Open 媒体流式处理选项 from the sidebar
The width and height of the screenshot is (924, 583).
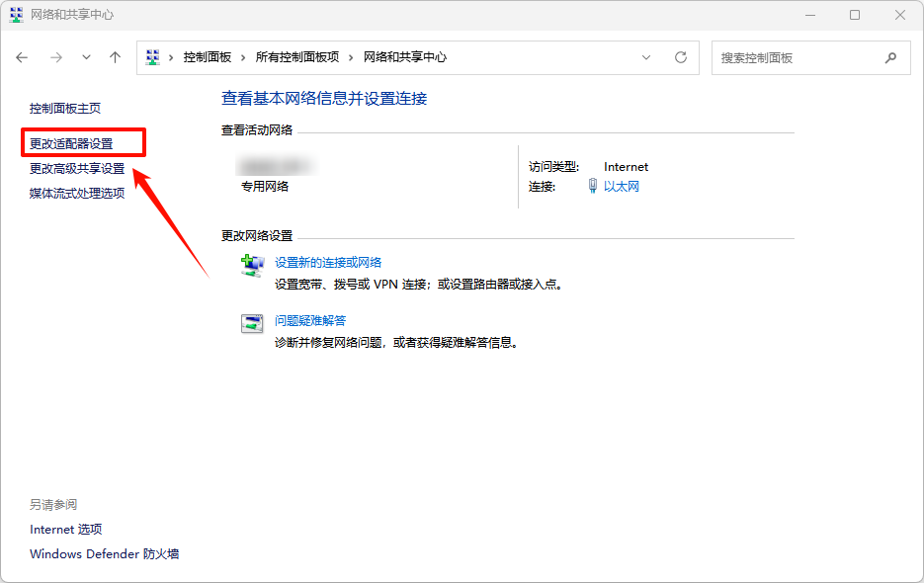76,193
